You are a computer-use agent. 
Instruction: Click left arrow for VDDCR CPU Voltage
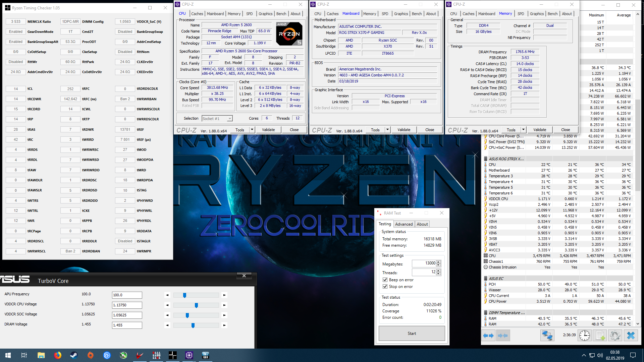[x=167, y=305]
